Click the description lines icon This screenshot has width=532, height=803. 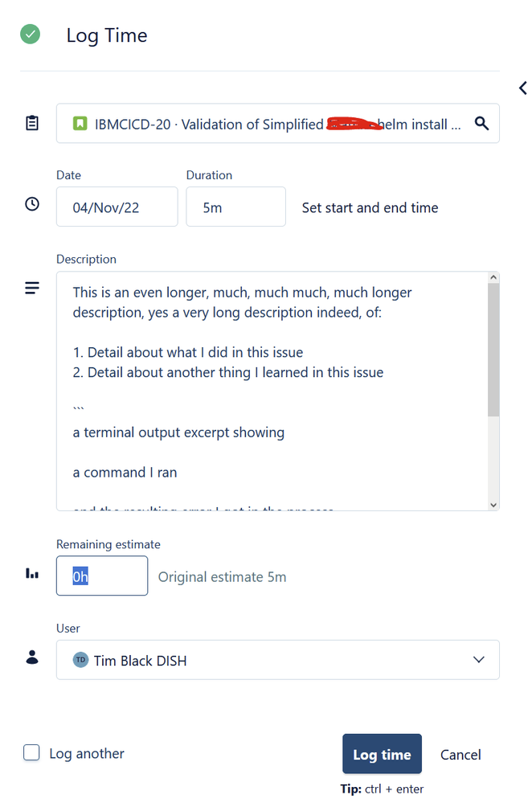click(x=32, y=288)
